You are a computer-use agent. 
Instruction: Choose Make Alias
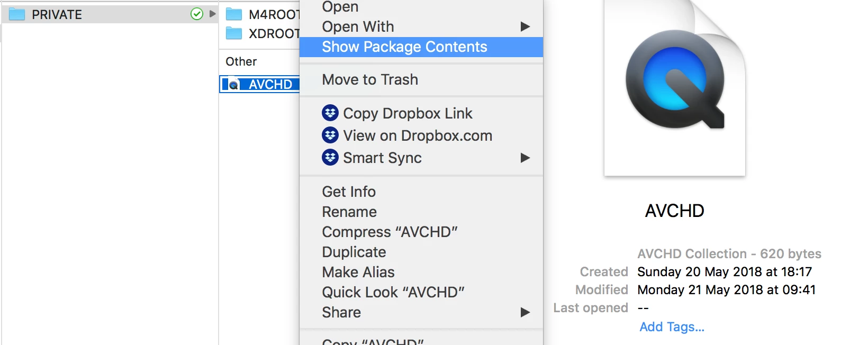(x=421, y=272)
